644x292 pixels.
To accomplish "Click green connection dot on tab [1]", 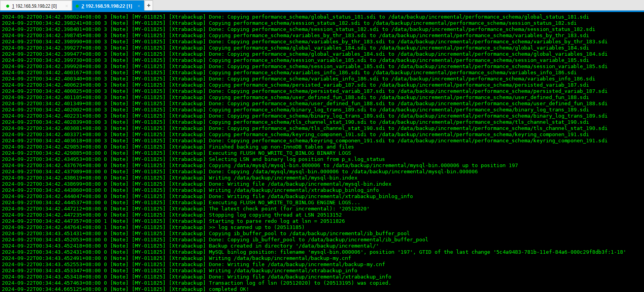I will [x=77, y=6].
